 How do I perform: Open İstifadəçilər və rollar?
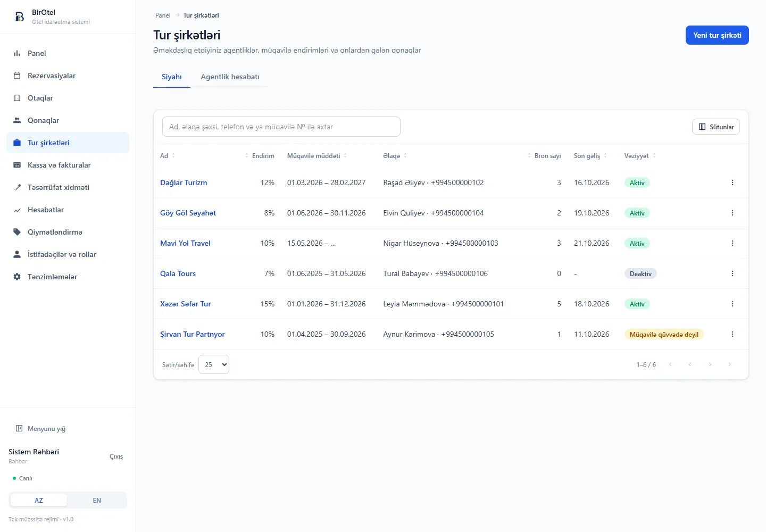pyautogui.click(x=68, y=254)
